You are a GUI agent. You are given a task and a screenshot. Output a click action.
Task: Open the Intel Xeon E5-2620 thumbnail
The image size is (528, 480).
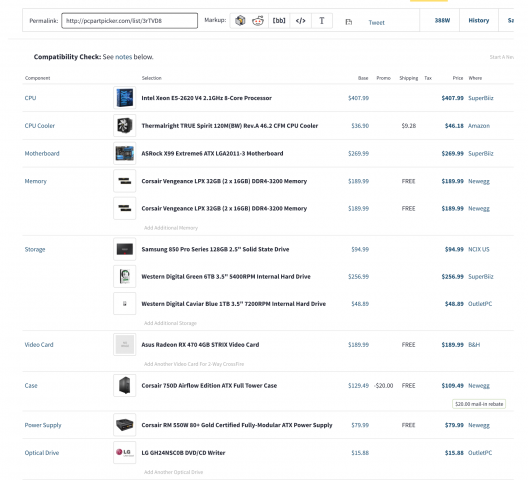click(x=125, y=98)
